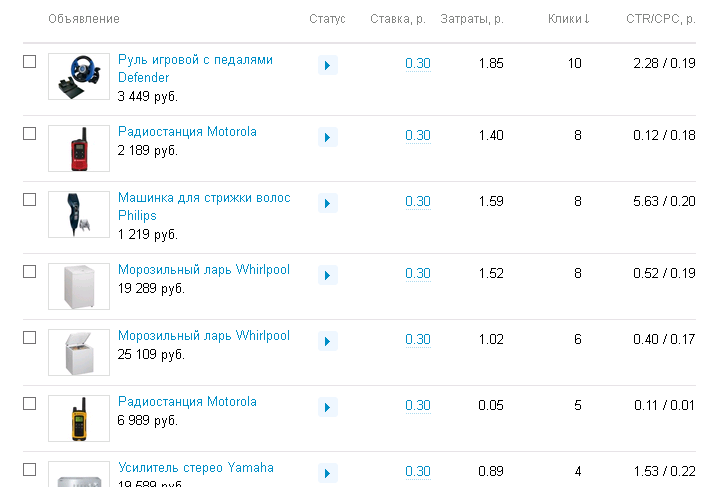Click yellow Motorola radio thumbnail
The image size is (711, 487).
[x=79, y=418]
